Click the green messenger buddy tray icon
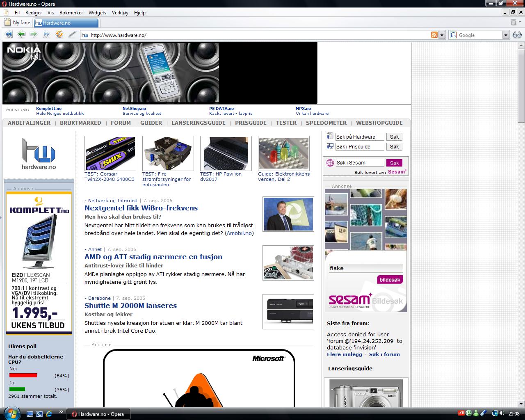Screen dimensions: 525x420 pyautogui.click(x=475, y=413)
